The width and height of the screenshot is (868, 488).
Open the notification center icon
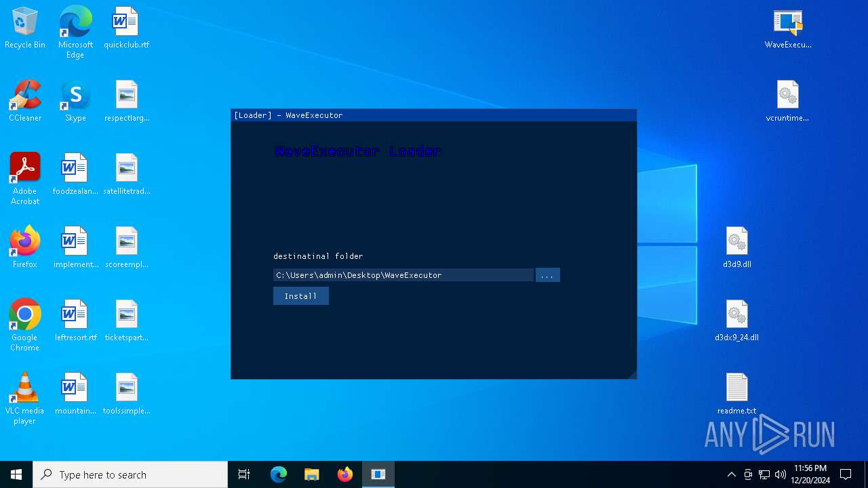point(846,474)
